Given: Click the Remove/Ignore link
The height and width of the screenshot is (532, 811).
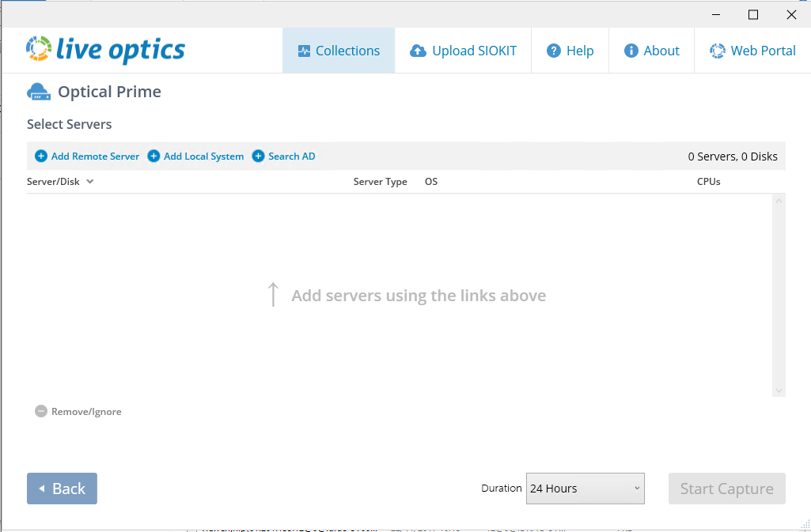Looking at the screenshot, I should click(x=86, y=412).
